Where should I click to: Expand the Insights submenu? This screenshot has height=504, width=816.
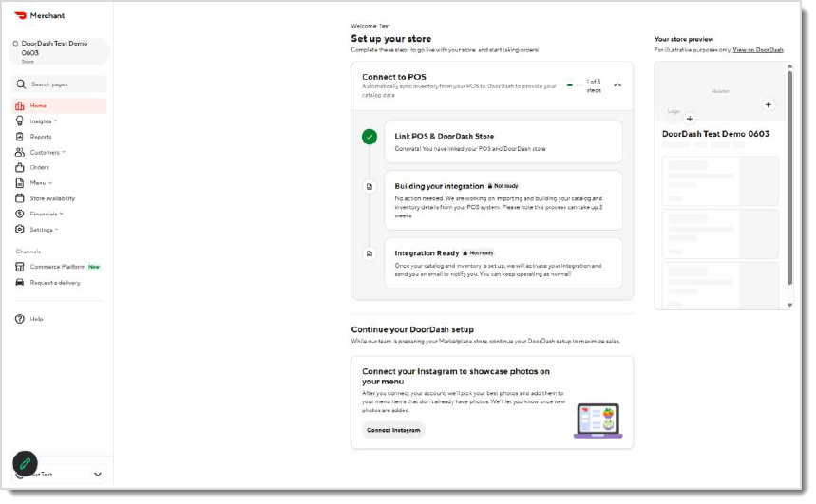[56, 121]
